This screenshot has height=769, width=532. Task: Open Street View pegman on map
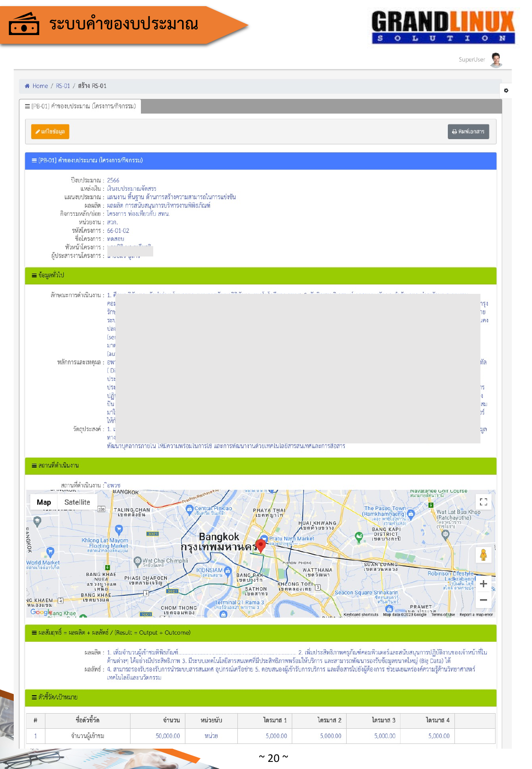point(483,555)
